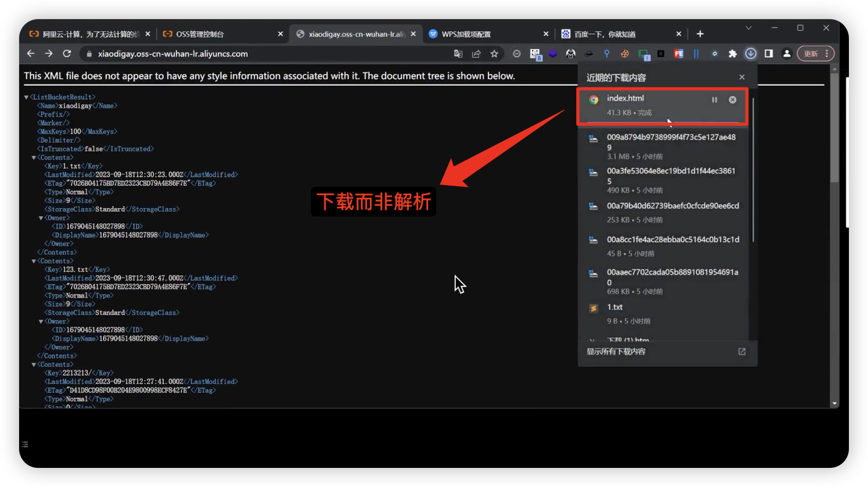
Task: Toggle the Downloads toolbar icon
Action: pos(751,54)
